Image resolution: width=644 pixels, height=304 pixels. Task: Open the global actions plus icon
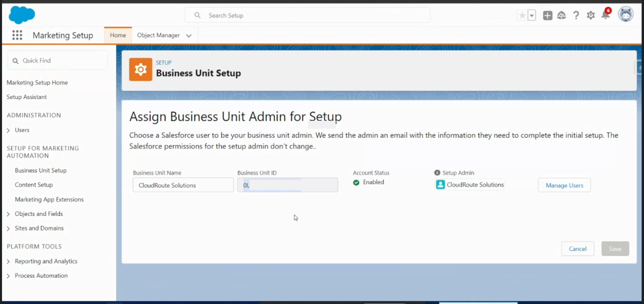click(547, 15)
